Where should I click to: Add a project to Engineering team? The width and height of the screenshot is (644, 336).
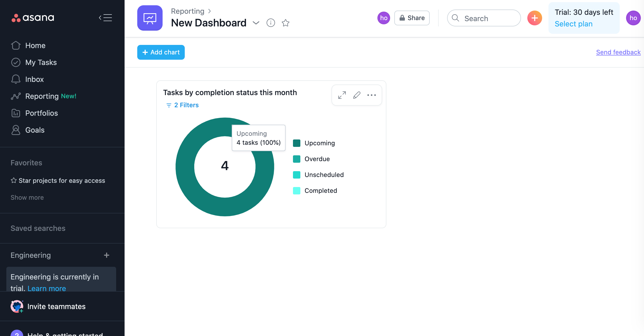point(107,255)
